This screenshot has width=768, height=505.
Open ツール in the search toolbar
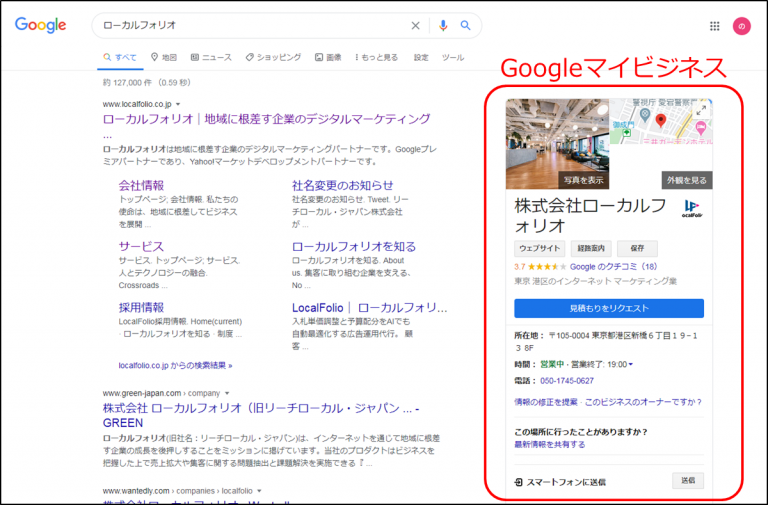(x=453, y=57)
